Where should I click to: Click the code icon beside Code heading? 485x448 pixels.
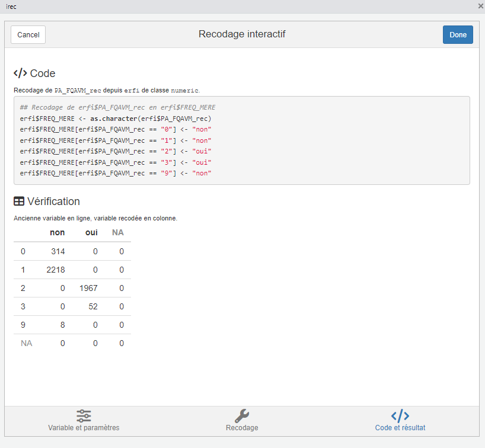point(20,73)
